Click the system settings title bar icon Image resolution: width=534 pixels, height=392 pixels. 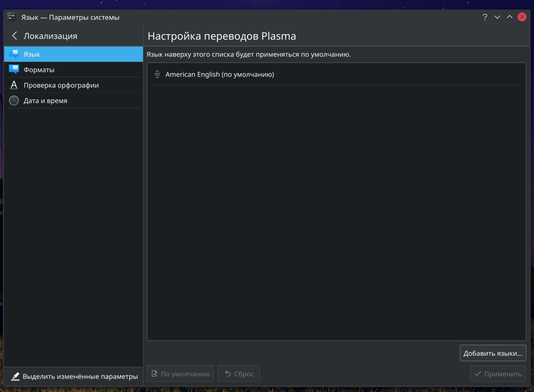click(x=12, y=17)
